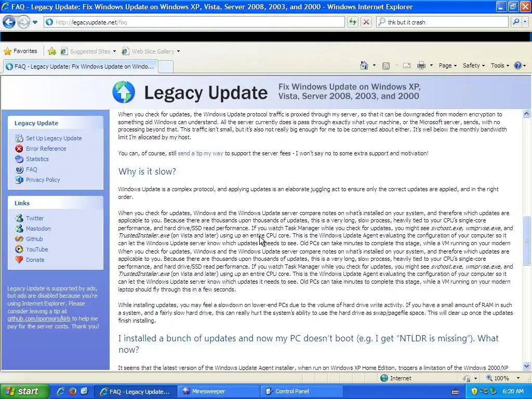Click the on-screen keyboard tray icon
Image resolution: width=532 pixels, height=399 pixels.
click(x=455, y=392)
